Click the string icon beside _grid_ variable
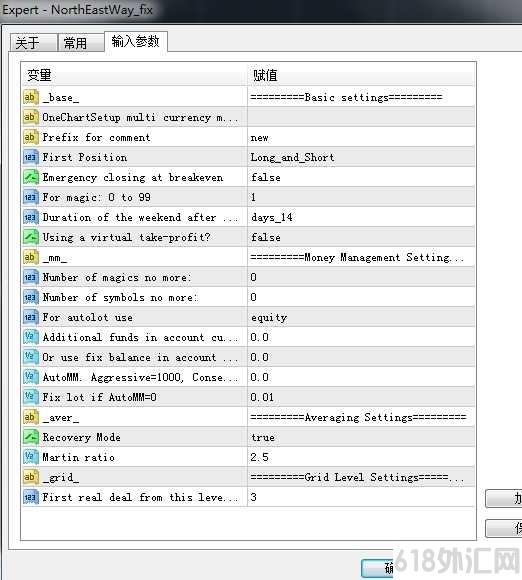 pos(31,477)
